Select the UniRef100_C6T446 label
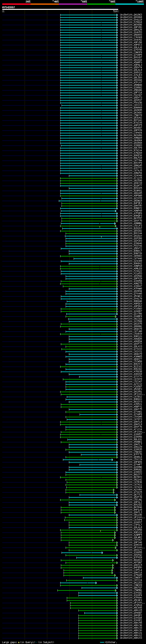Screen dimensions: 146x644 tap(131, 259)
